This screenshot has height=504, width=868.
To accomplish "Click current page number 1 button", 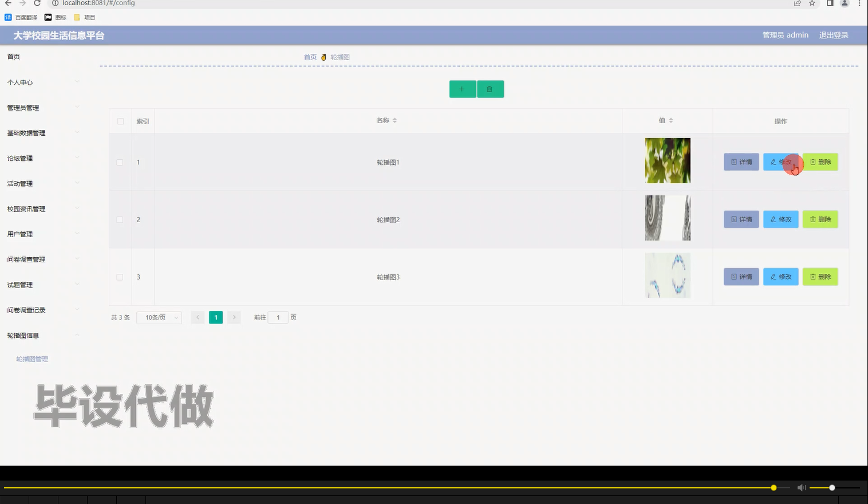I will (x=216, y=317).
